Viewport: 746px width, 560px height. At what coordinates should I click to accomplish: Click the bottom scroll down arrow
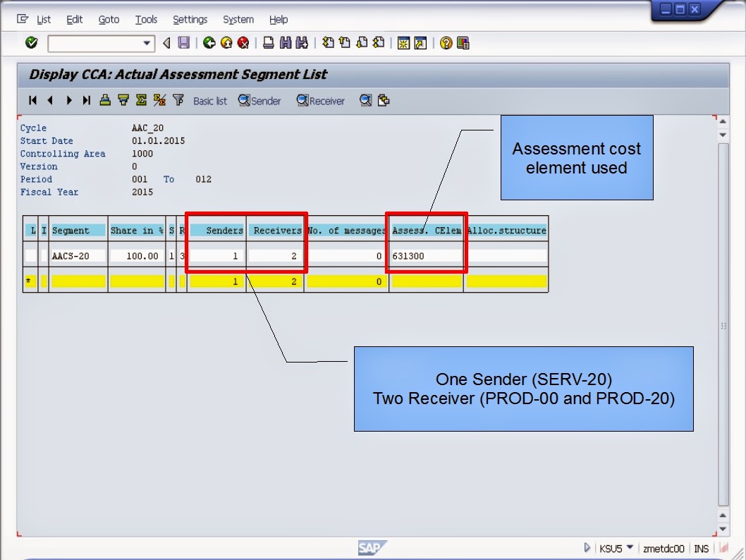pos(723,529)
